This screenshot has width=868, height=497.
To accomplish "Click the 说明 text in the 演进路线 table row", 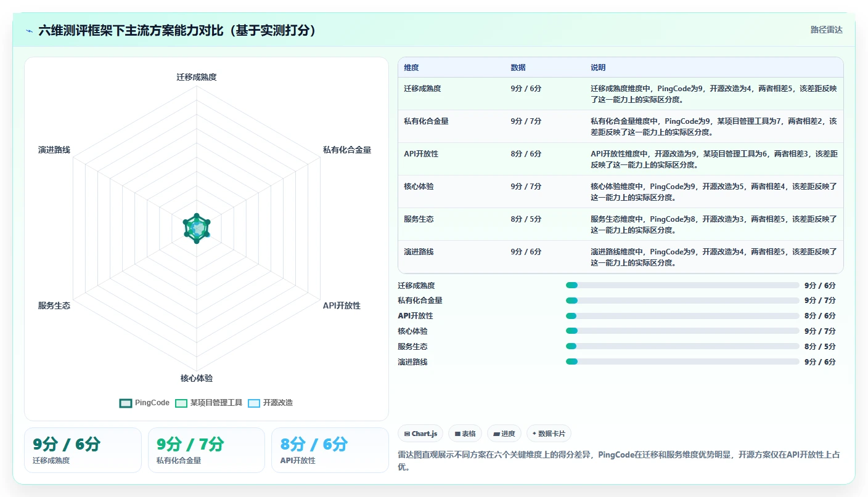I will pos(714,257).
